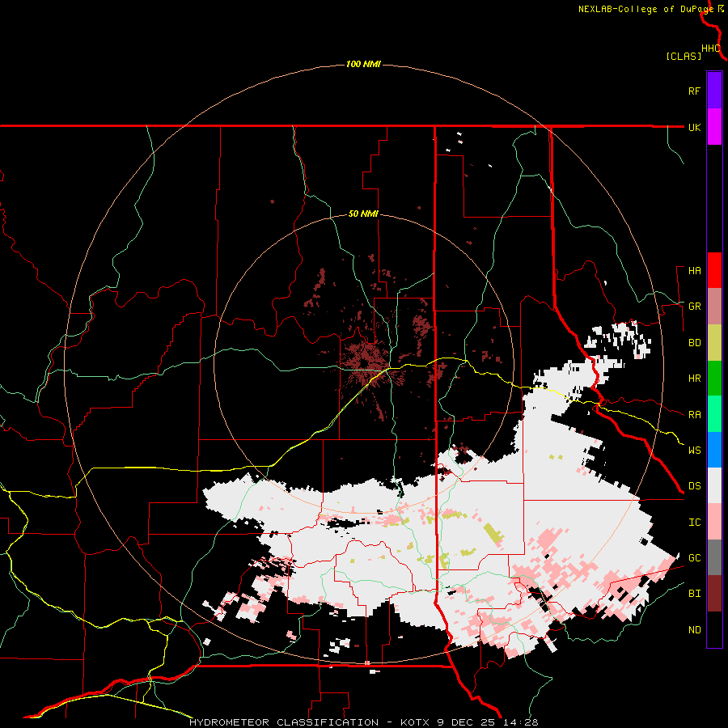Click the RF legend label
The height and width of the screenshot is (728, 728).
(x=694, y=91)
